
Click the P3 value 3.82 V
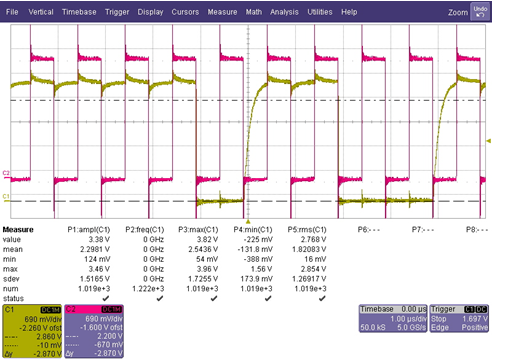tap(207, 239)
